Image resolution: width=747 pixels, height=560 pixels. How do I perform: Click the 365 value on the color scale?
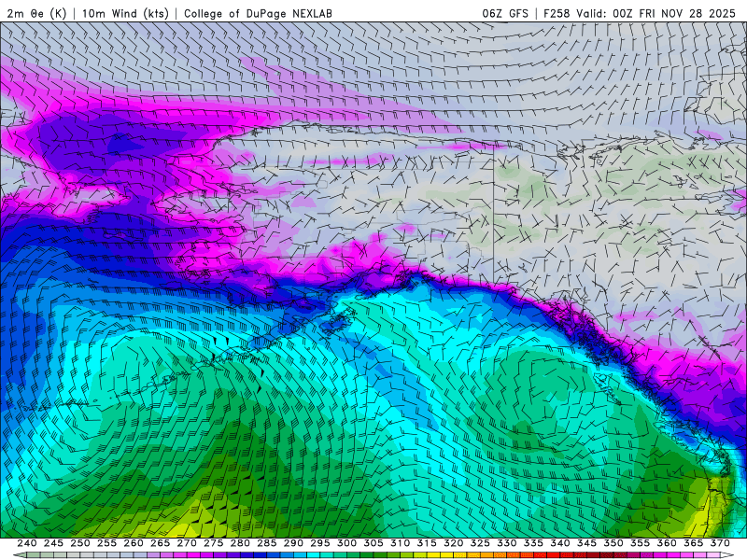point(694,543)
